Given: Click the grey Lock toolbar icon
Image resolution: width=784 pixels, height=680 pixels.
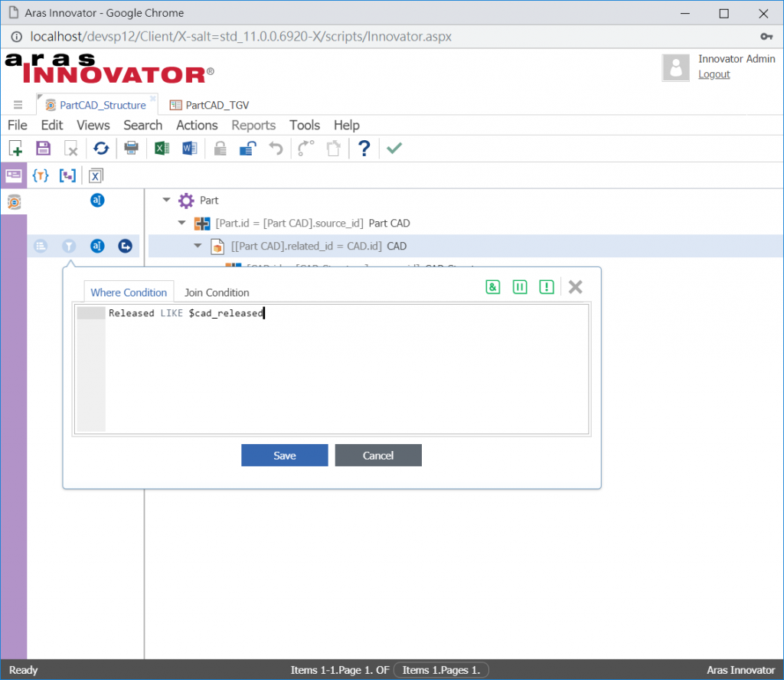Looking at the screenshot, I should point(220,148).
